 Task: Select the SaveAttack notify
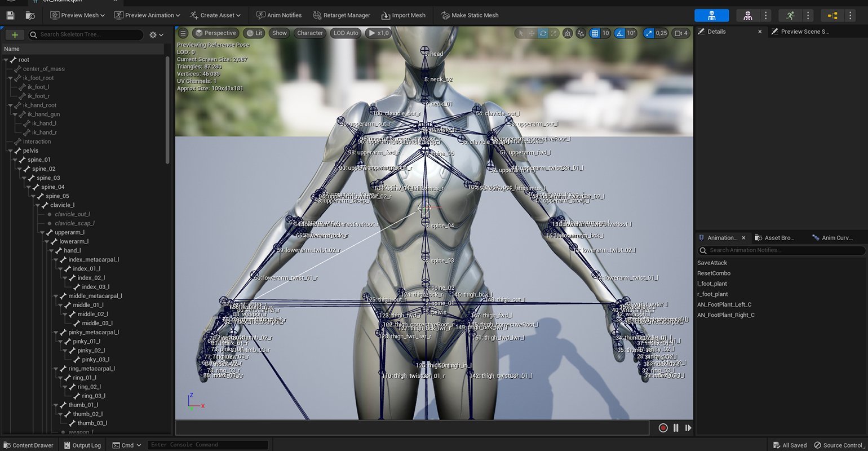[712, 263]
